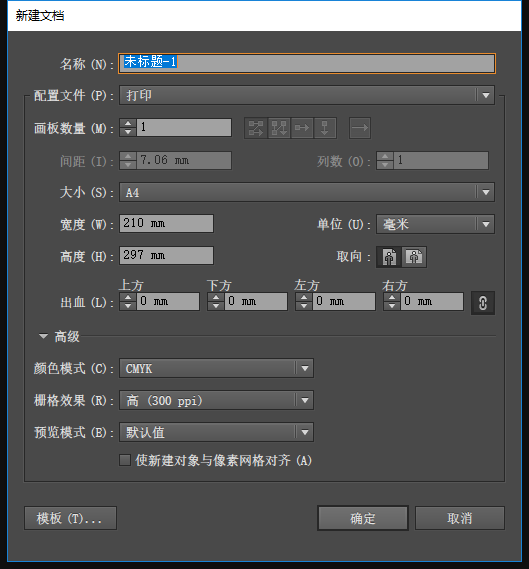Click the 下方 bottom bleed value field
Image resolution: width=529 pixels, height=569 pixels.
(x=256, y=302)
